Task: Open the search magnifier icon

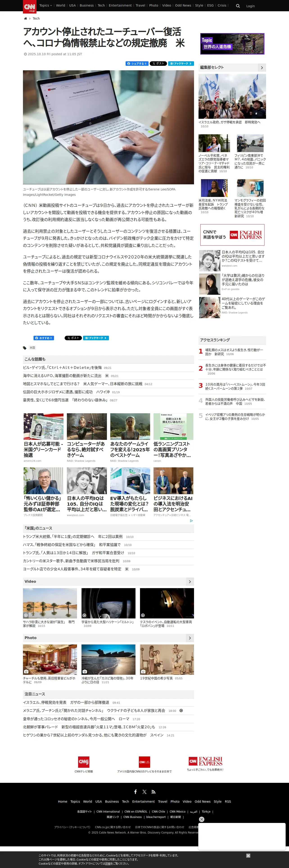Action: pyautogui.click(x=238, y=6)
